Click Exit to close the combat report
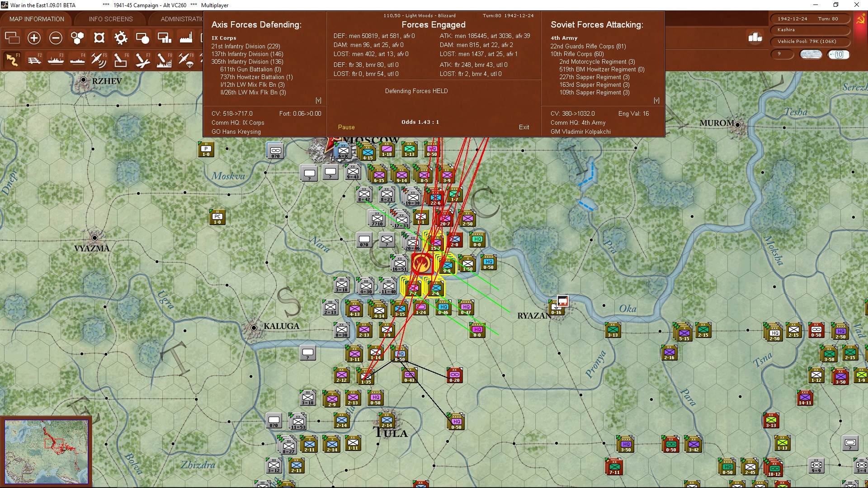868x488 pixels. coord(524,127)
